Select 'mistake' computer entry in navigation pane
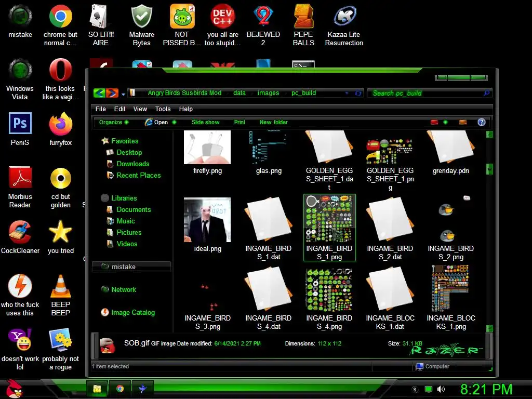 pyautogui.click(x=131, y=267)
